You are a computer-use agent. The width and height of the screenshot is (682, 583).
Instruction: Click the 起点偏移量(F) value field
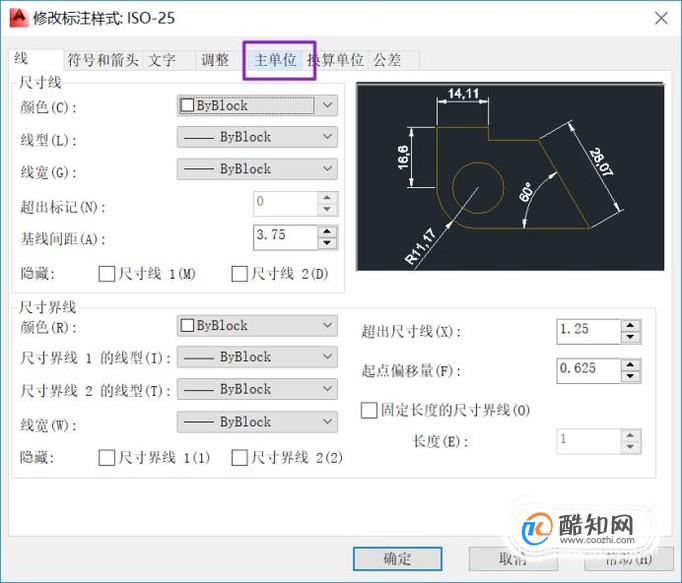(x=588, y=371)
